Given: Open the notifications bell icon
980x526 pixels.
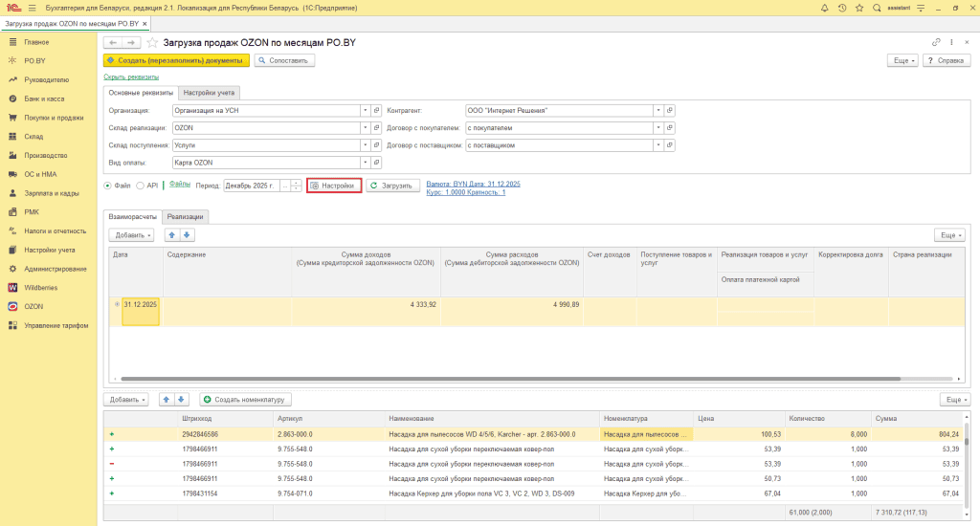Looking at the screenshot, I should click(824, 8).
